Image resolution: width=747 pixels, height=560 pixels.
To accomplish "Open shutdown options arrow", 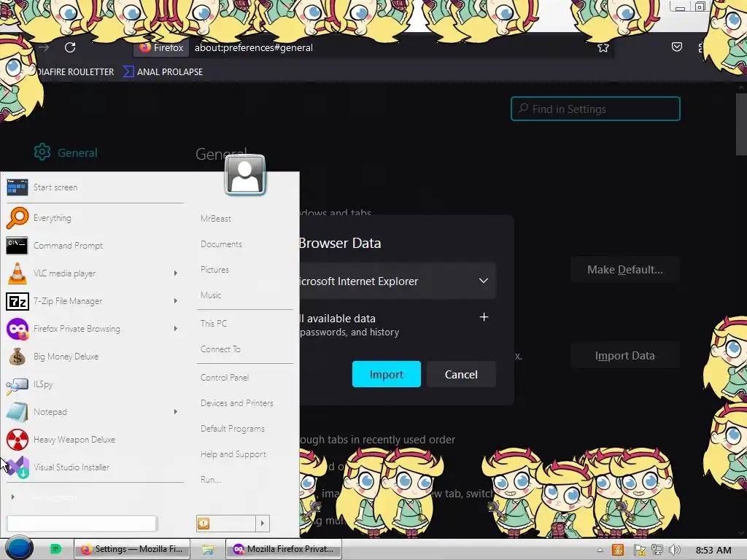I will tap(263, 524).
